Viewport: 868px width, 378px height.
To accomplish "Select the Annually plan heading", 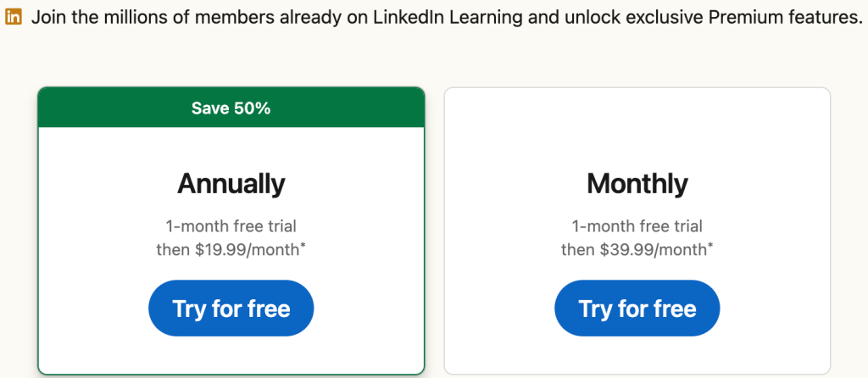I will (231, 184).
